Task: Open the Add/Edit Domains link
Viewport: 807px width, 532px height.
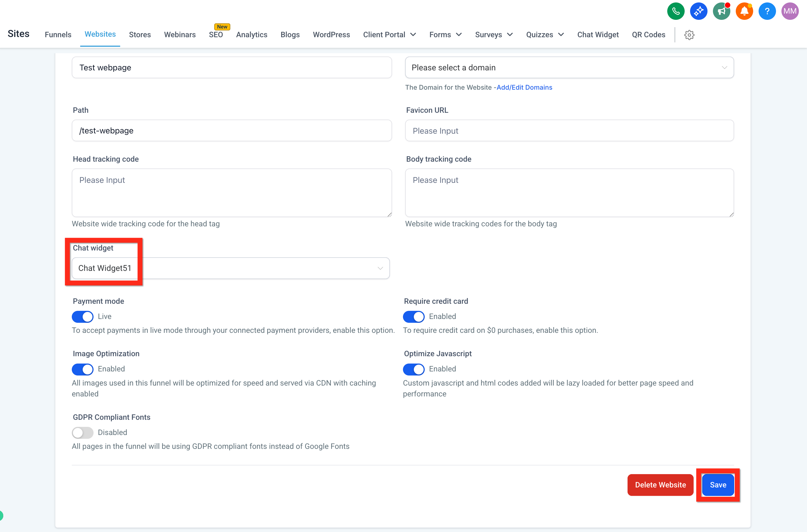Action: [x=524, y=87]
